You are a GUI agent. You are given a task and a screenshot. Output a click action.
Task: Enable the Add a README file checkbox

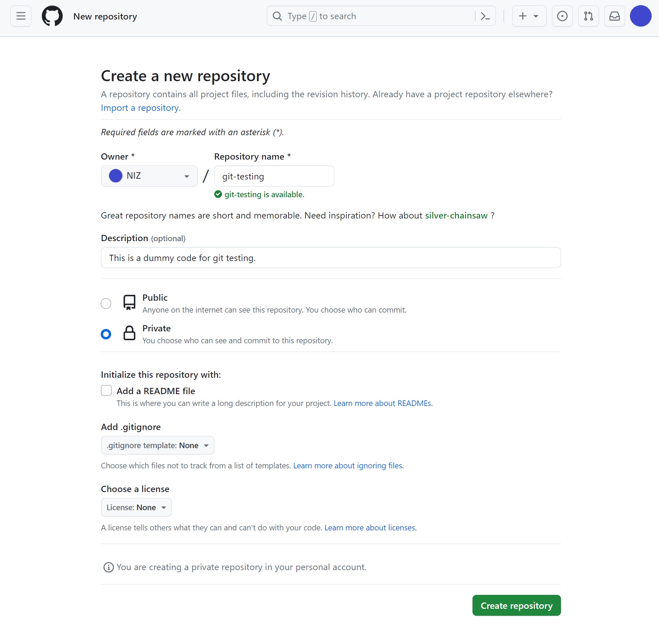106,390
